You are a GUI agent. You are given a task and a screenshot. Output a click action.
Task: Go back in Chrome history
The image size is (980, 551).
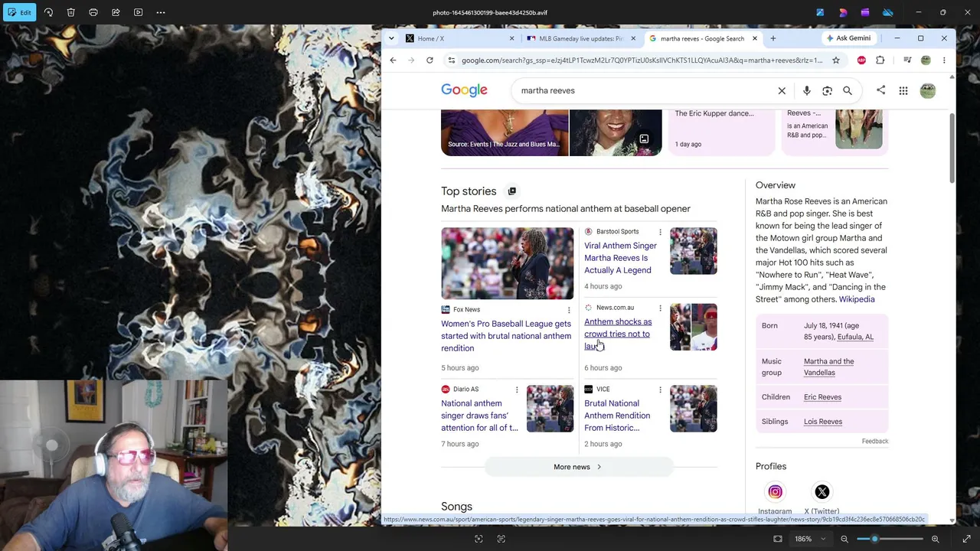394,60
